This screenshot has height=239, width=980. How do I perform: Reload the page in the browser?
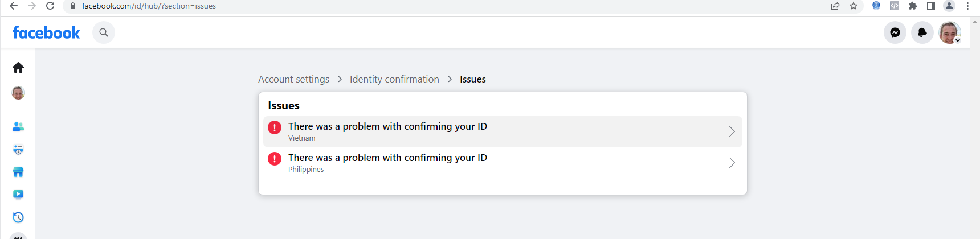pyautogui.click(x=50, y=6)
